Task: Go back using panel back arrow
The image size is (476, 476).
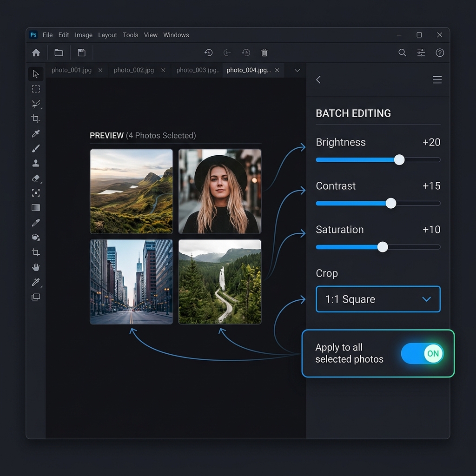Action: [x=318, y=80]
